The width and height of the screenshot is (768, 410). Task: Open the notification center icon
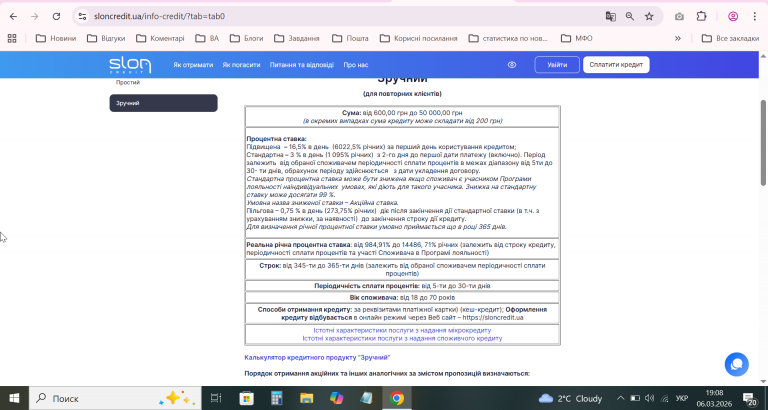[749, 398]
